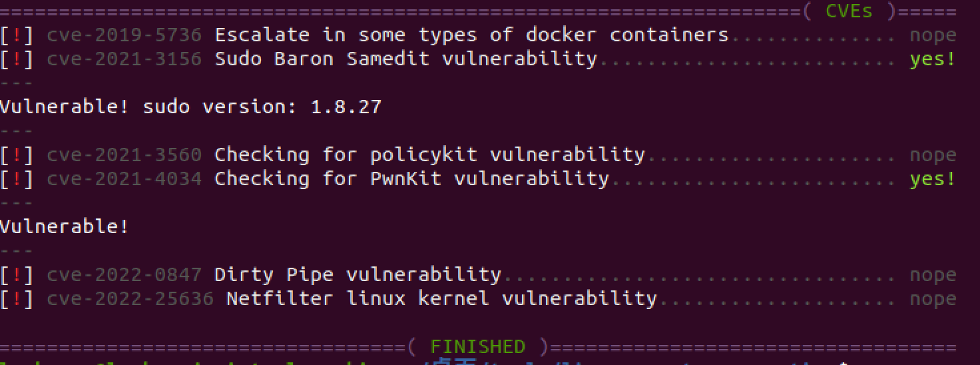Screen dimensions: 980x365
Task: Click the cve-2021-3560 identifier text
Action: click(x=124, y=155)
